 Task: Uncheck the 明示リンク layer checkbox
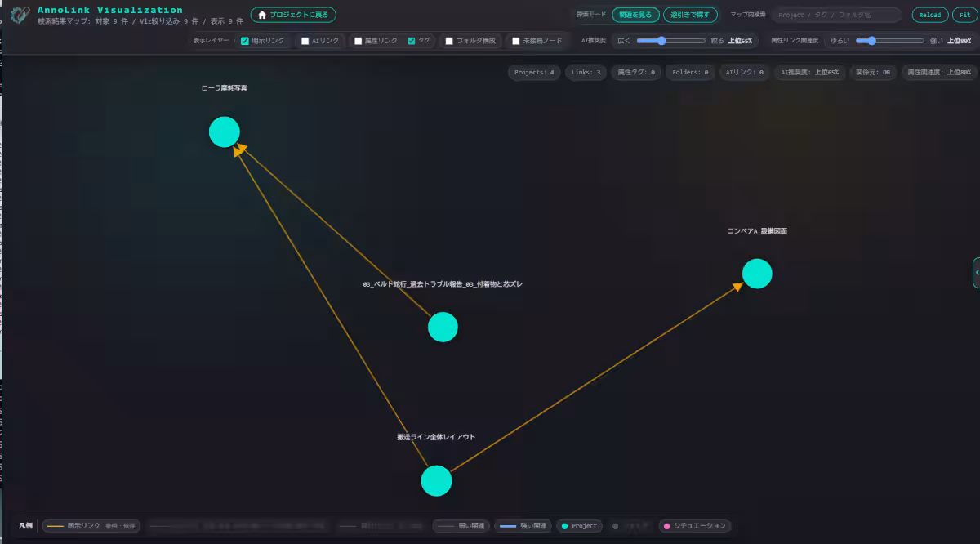(245, 41)
